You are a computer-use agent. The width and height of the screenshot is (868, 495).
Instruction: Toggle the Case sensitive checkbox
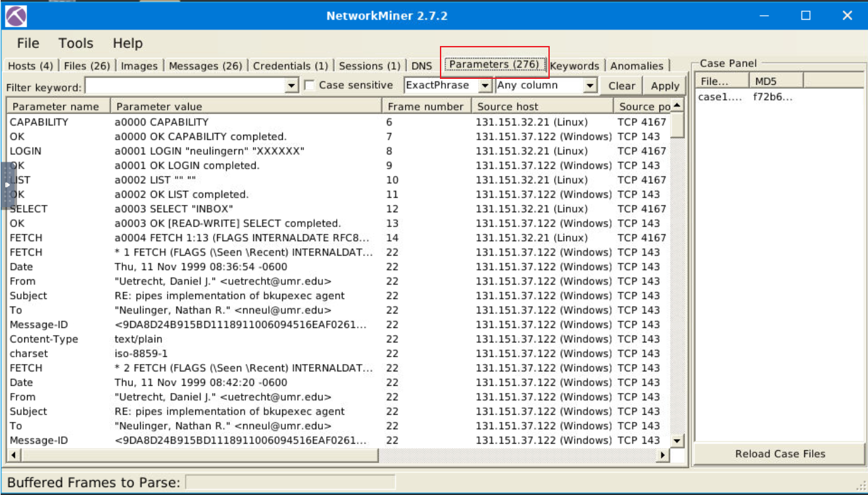pos(310,85)
